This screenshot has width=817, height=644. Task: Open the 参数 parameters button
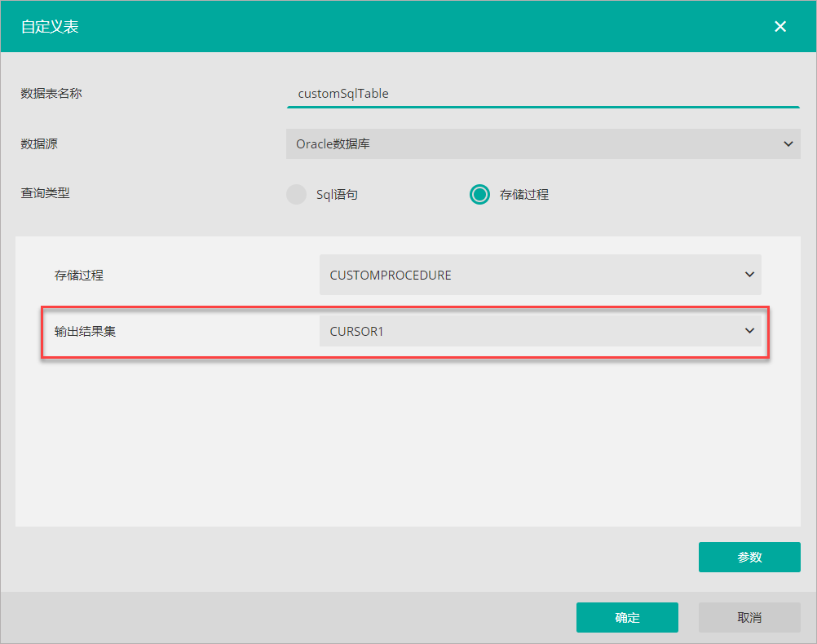749,558
